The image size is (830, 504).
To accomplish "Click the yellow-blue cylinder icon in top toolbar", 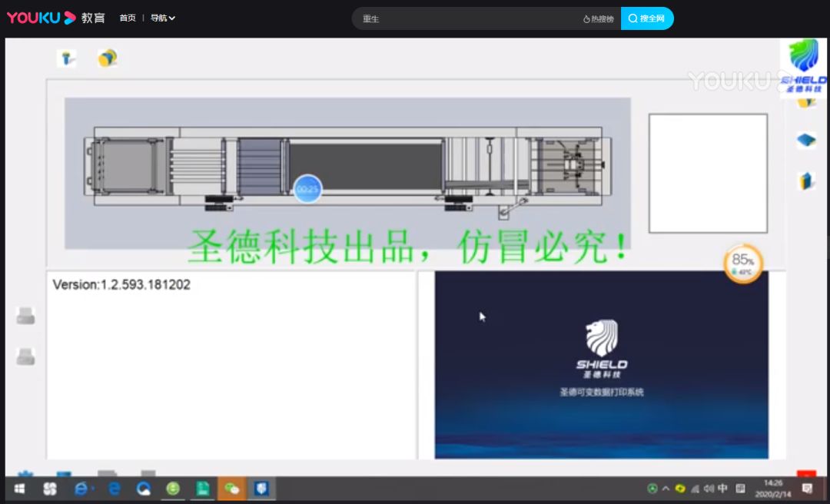I will pos(108,58).
